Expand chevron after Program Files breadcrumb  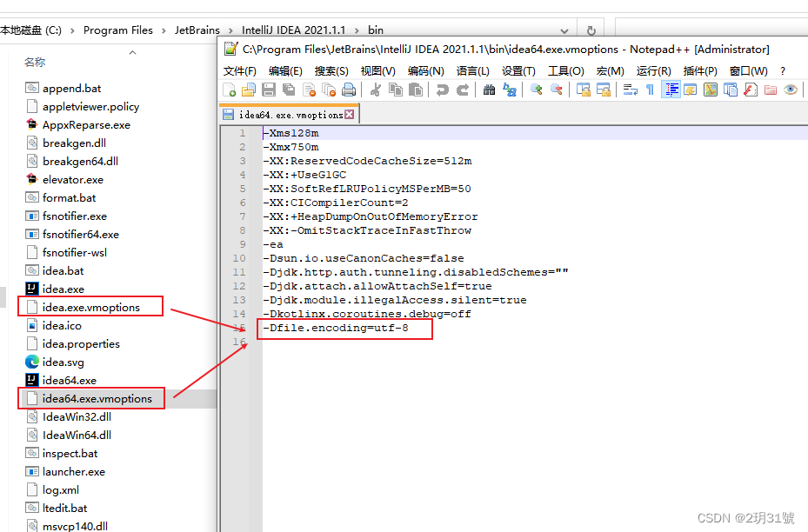pos(164,31)
